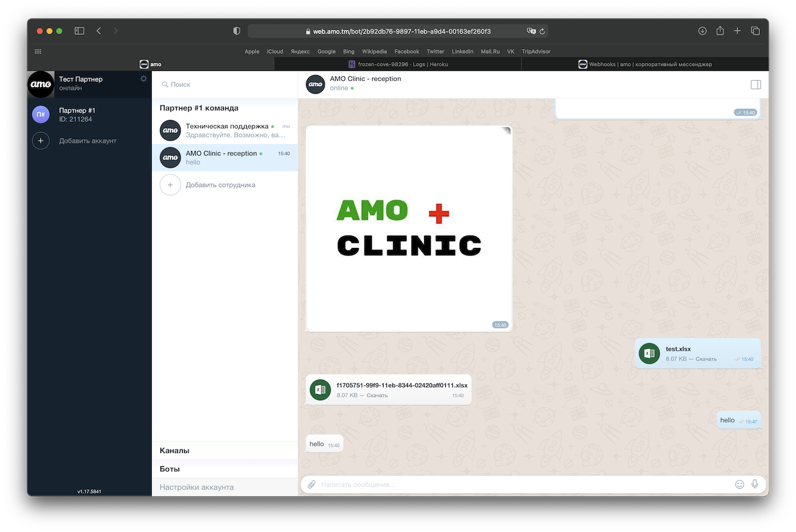The width and height of the screenshot is (796, 532).
Task: Click the Safari share icon
Action: [720, 31]
